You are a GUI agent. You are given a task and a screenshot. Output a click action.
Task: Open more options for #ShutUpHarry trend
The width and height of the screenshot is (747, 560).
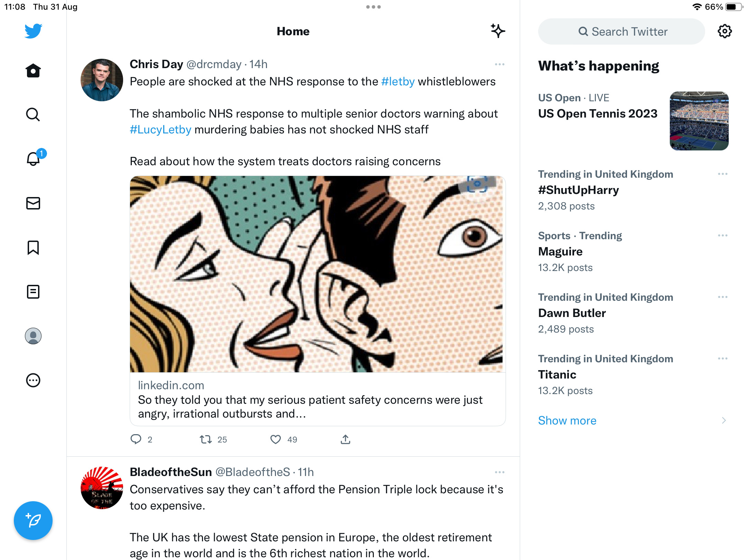[722, 174]
